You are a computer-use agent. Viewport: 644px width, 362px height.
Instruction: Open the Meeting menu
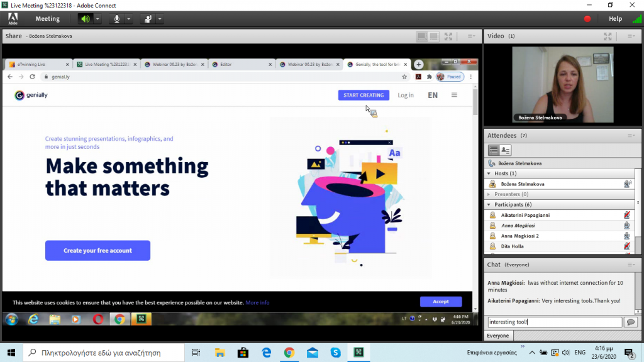click(x=47, y=18)
